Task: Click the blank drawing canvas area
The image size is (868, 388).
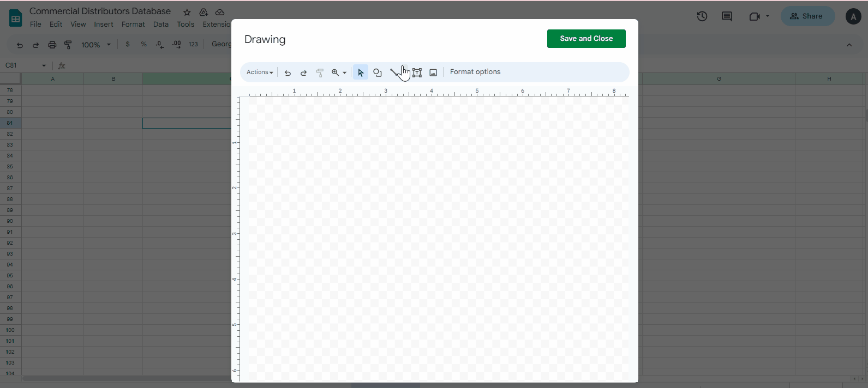Action: coord(438,240)
